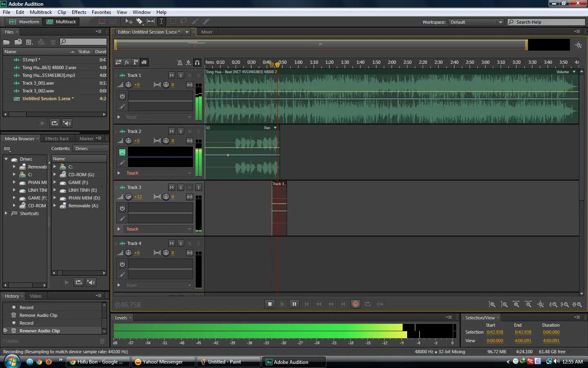The image size is (588, 368).
Task: Adjust the Track 3 volume knob
Action: point(129,197)
